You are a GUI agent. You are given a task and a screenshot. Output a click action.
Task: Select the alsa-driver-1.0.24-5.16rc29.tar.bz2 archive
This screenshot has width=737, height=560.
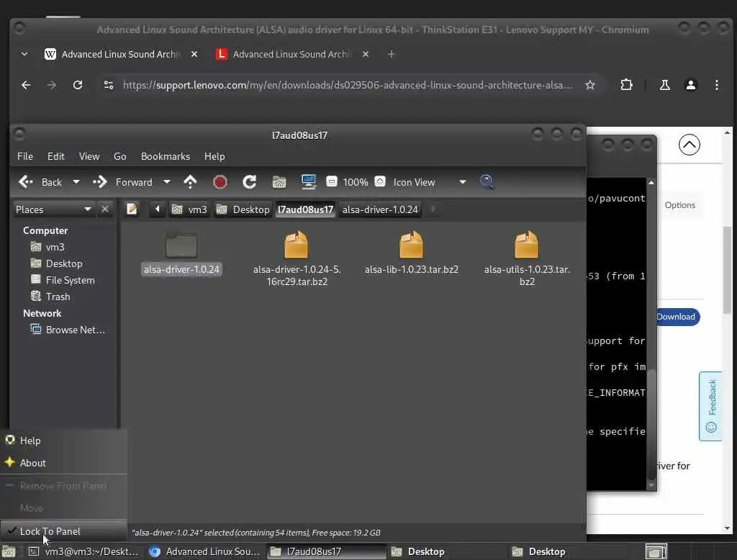coord(296,258)
